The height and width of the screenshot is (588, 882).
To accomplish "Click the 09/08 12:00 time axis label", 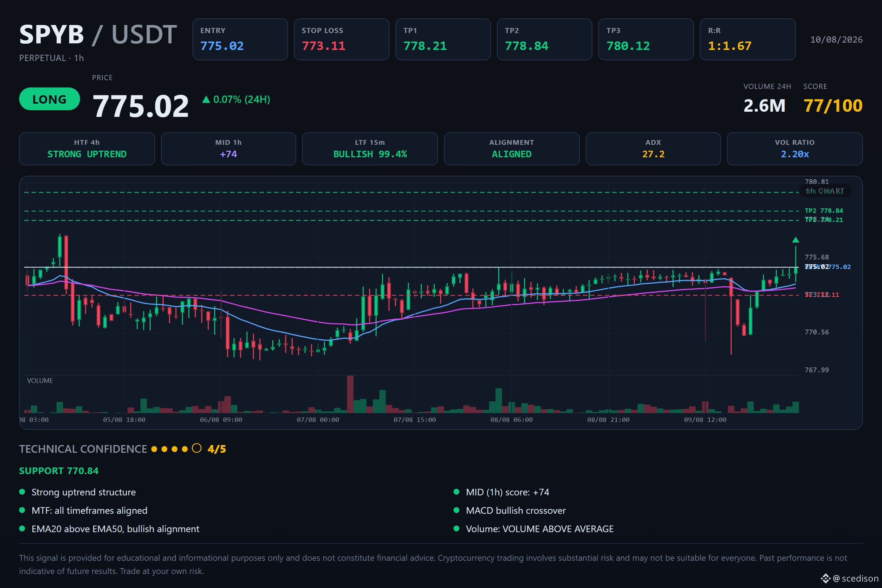I will tap(705, 420).
